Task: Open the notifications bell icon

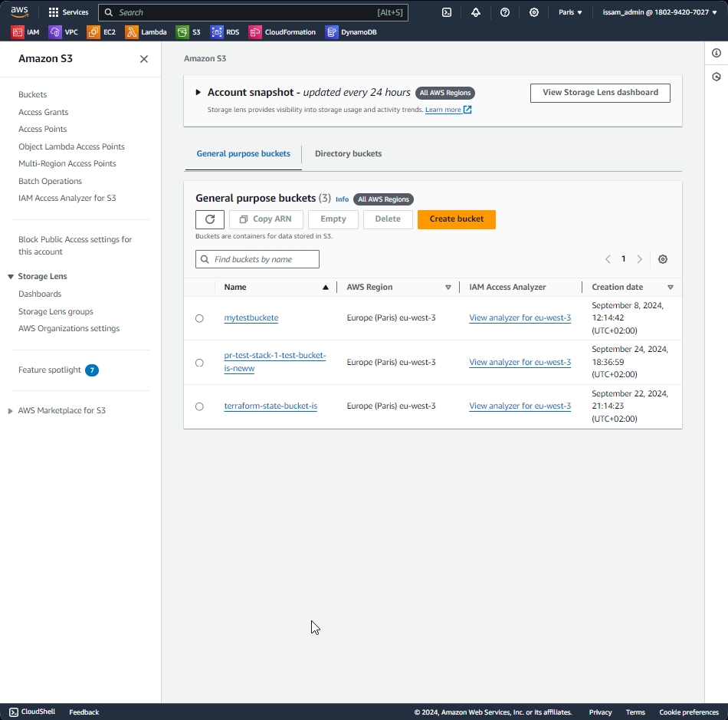Action: tap(476, 12)
